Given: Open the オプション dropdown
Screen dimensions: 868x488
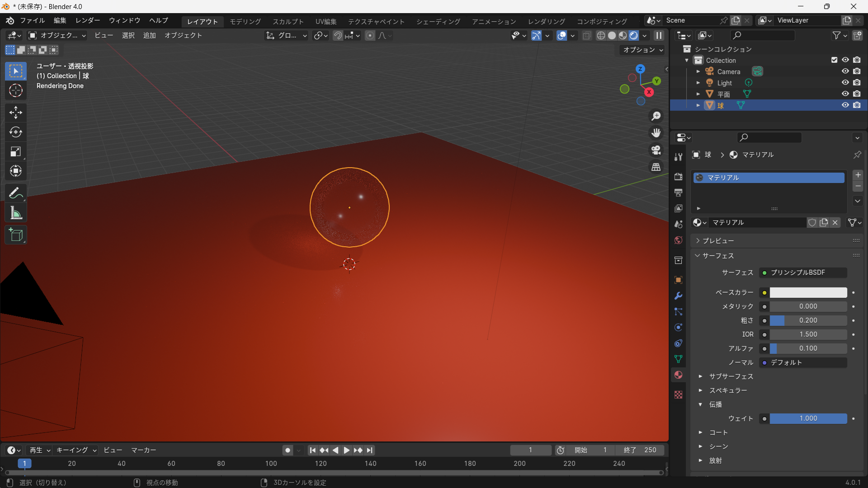Looking at the screenshot, I should [x=643, y=50].
